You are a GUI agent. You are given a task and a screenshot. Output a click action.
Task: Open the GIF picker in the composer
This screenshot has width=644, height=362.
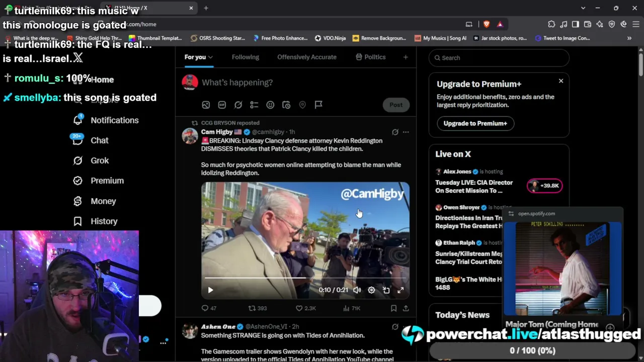tap(222, 105)
